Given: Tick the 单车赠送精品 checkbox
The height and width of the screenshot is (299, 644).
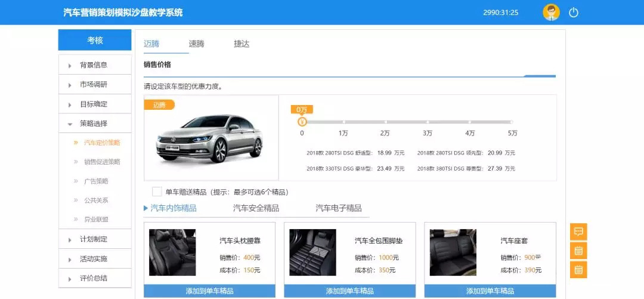Looking at the screenshot, I should pyautogui.click(x=157, y=192).
